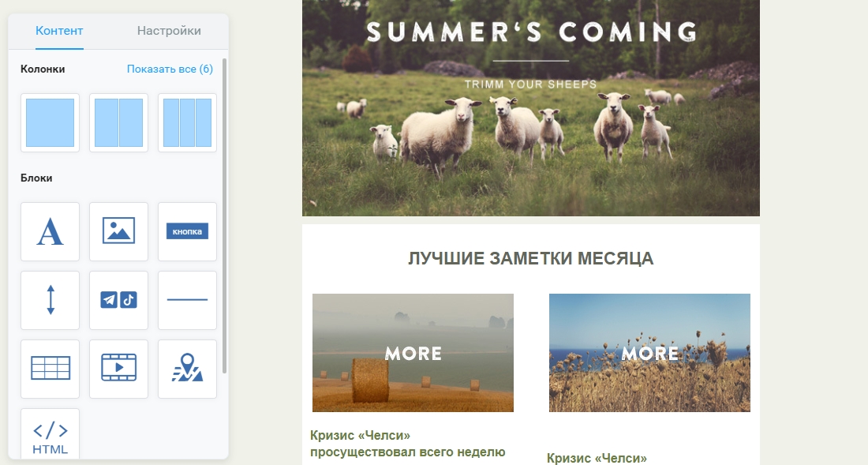Pick the three-column layout block
868x465 pixels.
[x=187, y=123]
